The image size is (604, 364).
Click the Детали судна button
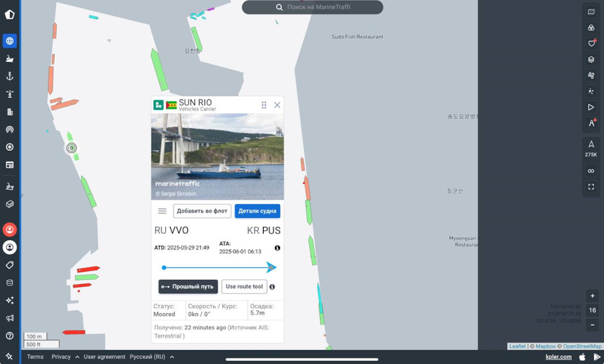click(257, 211)
